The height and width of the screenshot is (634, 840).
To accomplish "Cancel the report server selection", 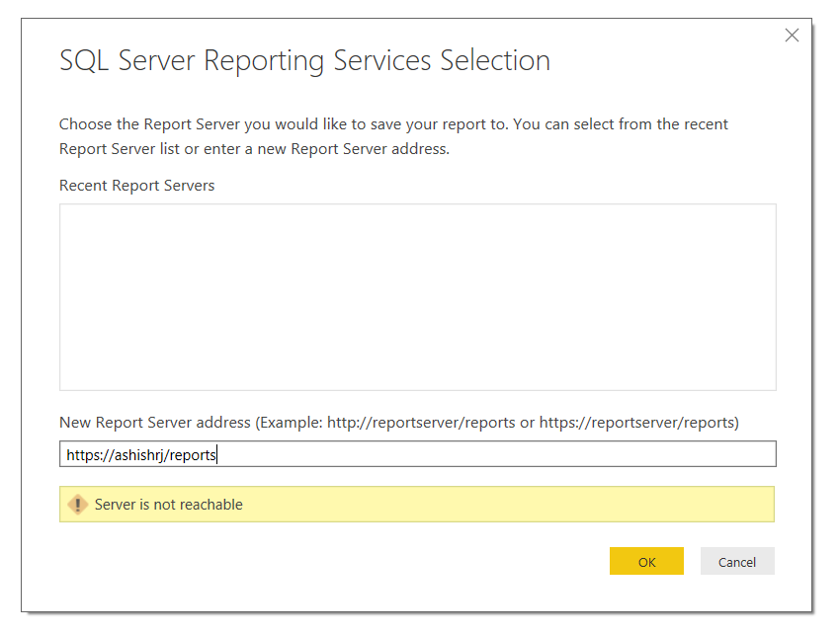I will 737,561.
